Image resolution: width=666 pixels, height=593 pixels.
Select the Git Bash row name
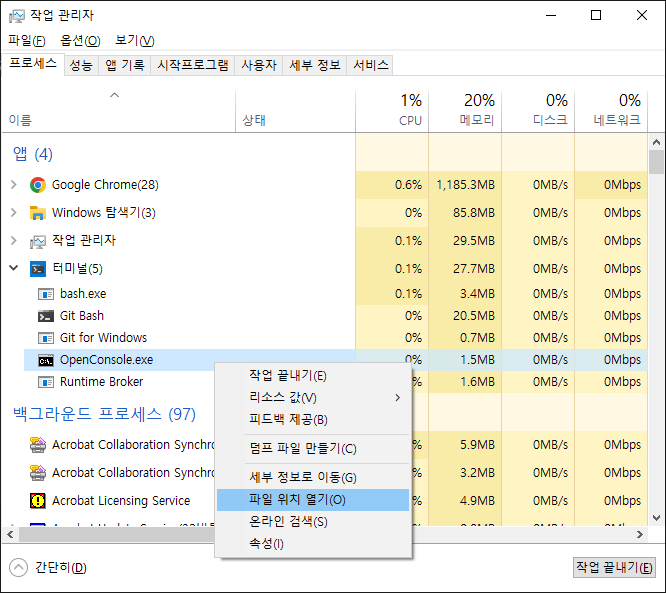(x=82, y=316)
